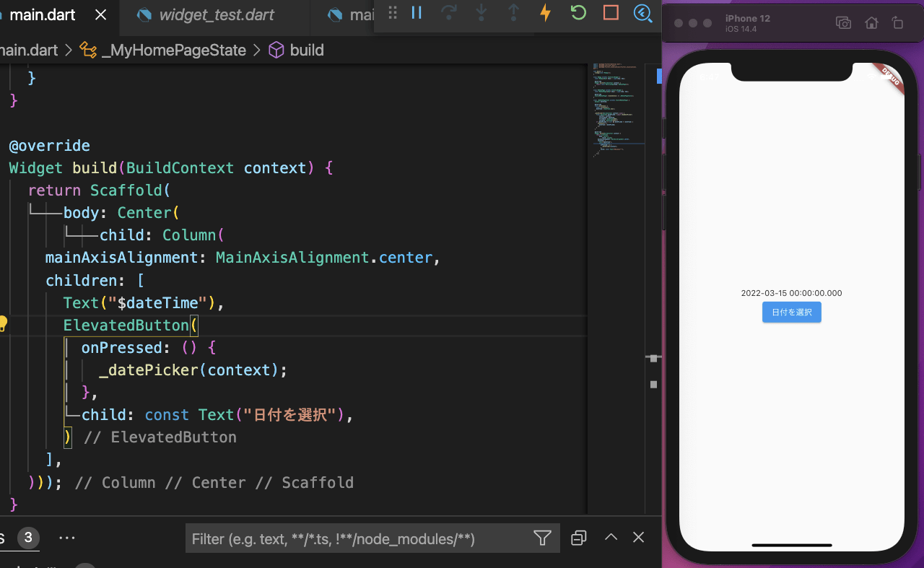Click MainAxisAlignment.center in the code

coord(324,258)
